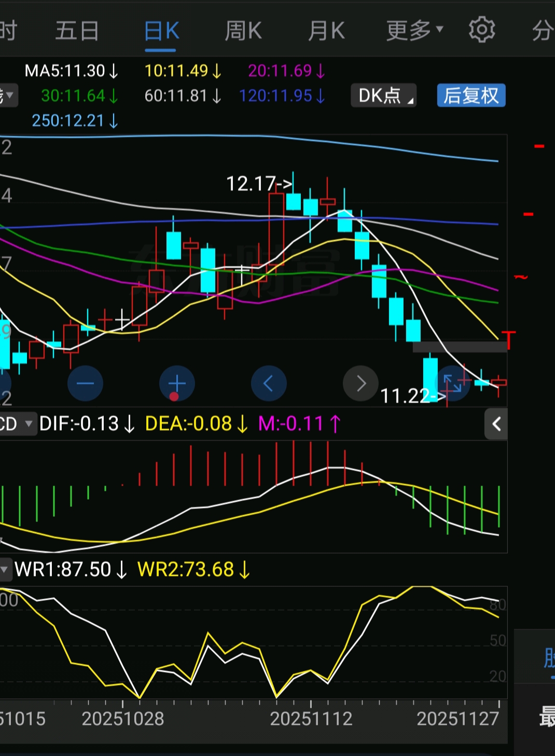This screenshot has width=555, height=756.
Task: Expand chart to fullscreen icon
Action: pos(452,383)
